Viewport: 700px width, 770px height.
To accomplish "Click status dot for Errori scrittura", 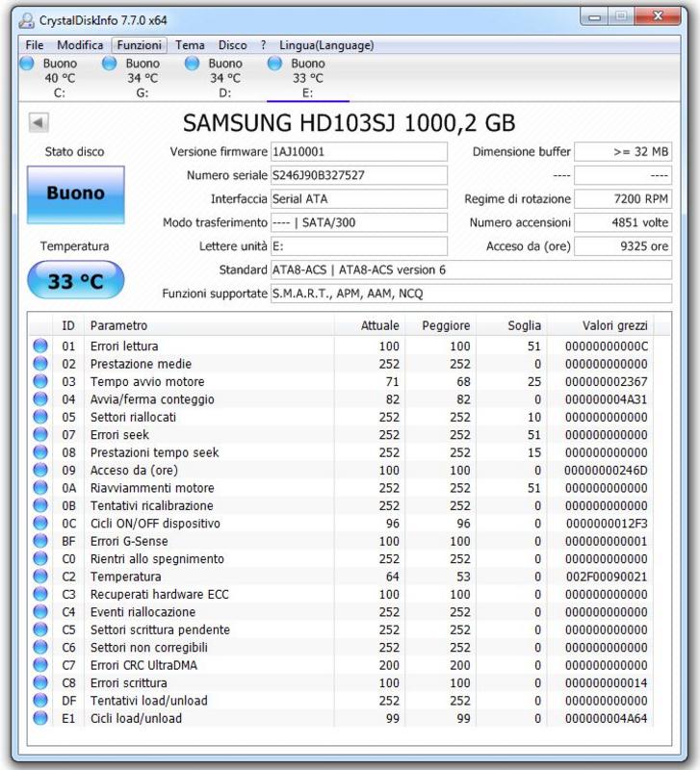I will (x=40, y=682).
